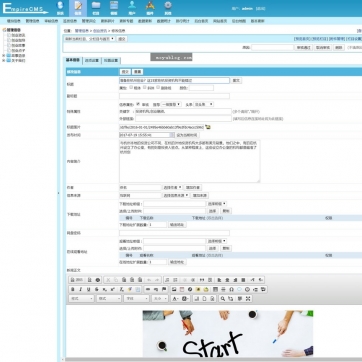This screenshot has width=362, height=362.
Task: Switch to the Vote Settings tab
Action: (111, 61)
